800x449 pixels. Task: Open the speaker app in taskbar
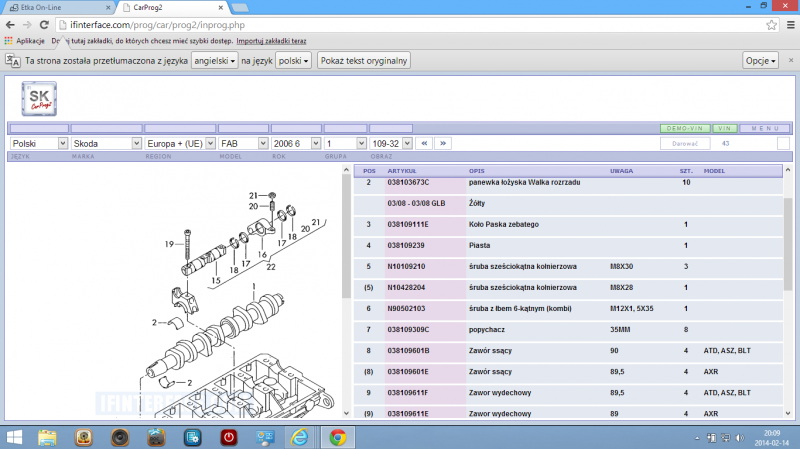pos(120,437)
